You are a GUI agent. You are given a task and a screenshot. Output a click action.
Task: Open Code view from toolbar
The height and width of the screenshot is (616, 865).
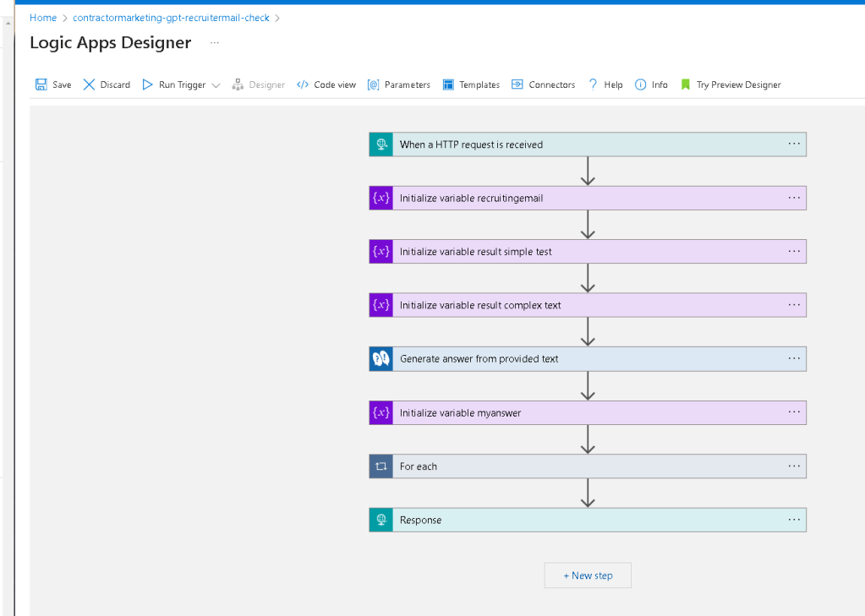pyautogui.click(x=326, y=84)
